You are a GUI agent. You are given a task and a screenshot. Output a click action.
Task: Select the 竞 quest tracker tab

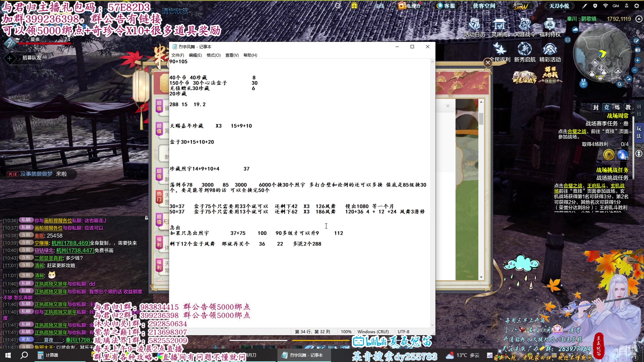pyautogui.click(x=606, y=107)
